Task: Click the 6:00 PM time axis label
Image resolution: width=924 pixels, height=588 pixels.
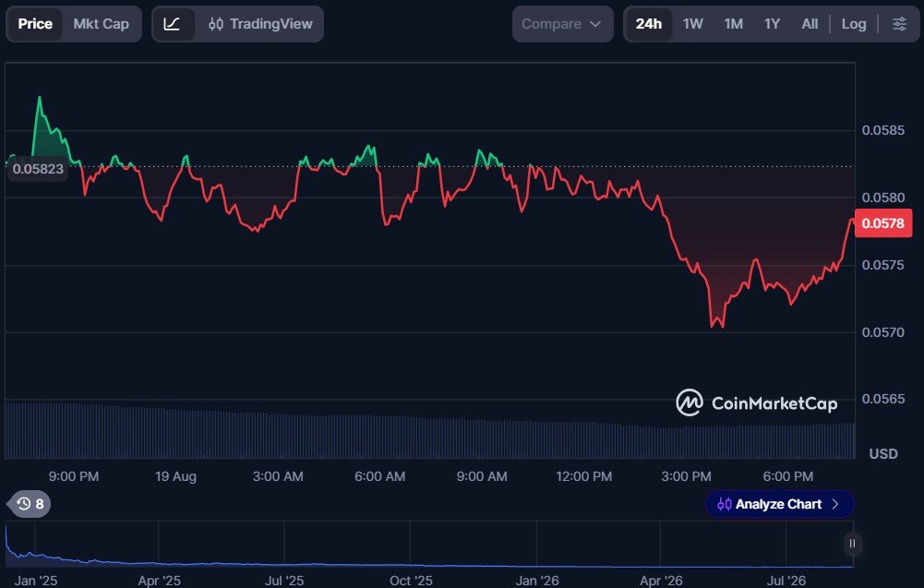Action: [x=788, y=476]
